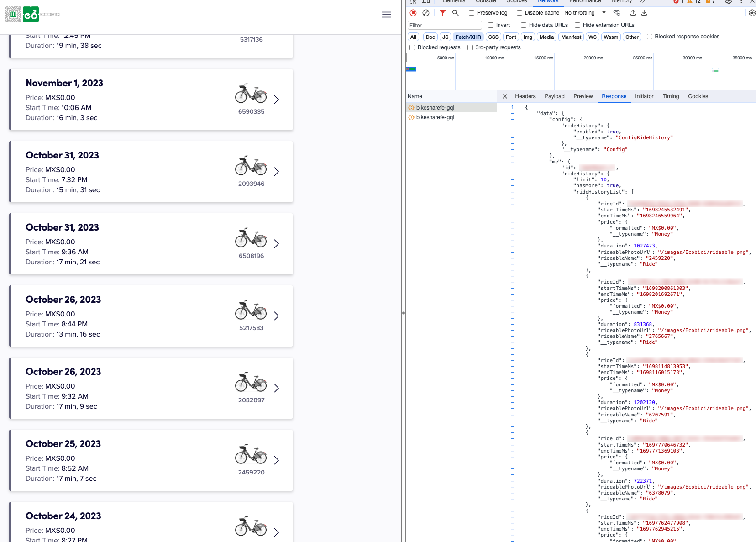This screenshot has width=756, height=542.
Task: Switch to the Initiator tab
Action: point(644,96)
